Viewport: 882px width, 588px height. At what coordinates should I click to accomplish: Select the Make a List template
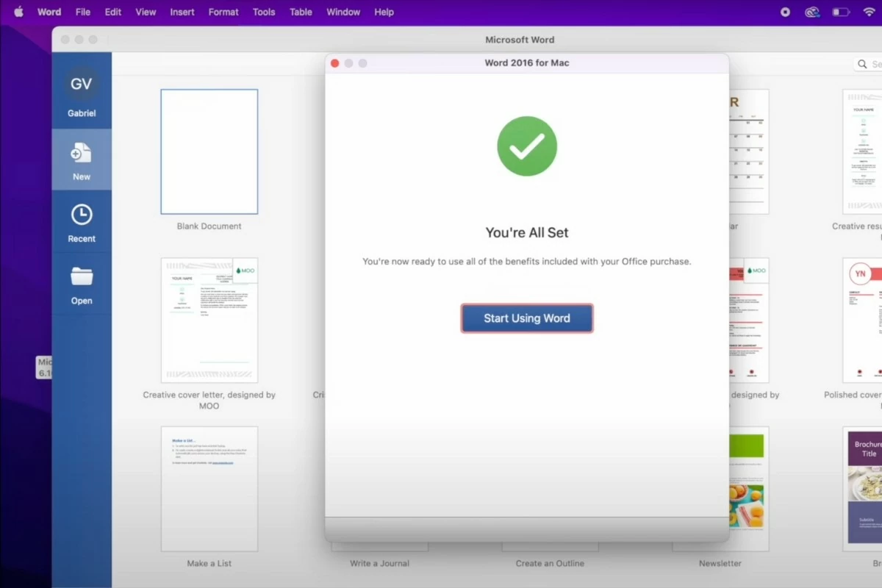[209, 488]
